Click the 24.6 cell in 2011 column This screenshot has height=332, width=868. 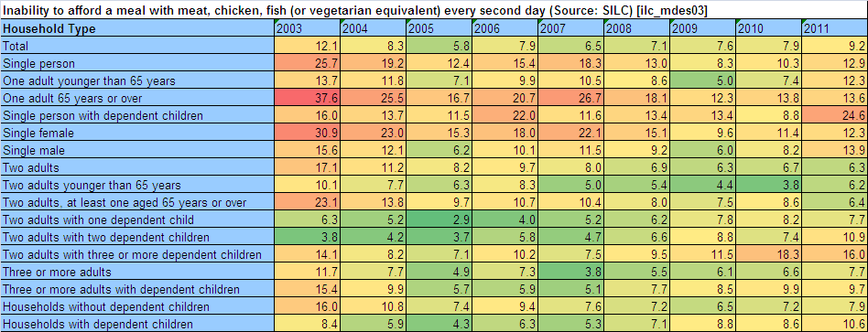click(835, 115)
